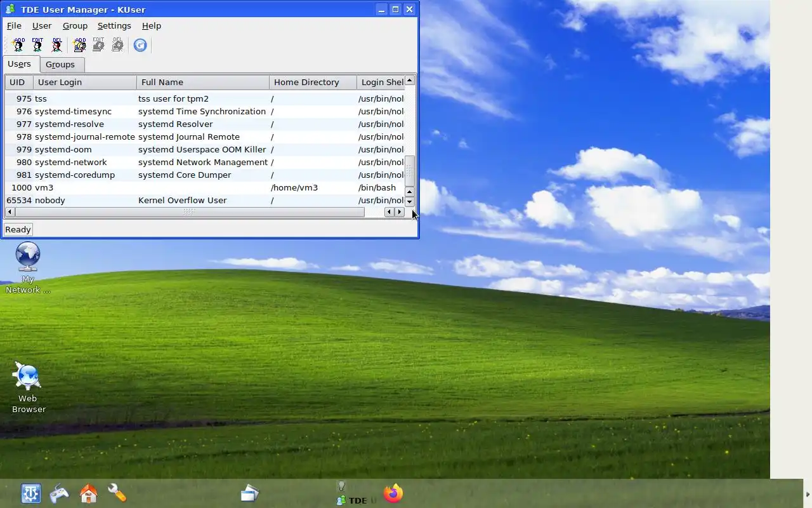Click the 'systemd Userspace OOM Killer' cell
This screenshot has width=812, height=508.
pyautogui.click(x=202, y=150)
